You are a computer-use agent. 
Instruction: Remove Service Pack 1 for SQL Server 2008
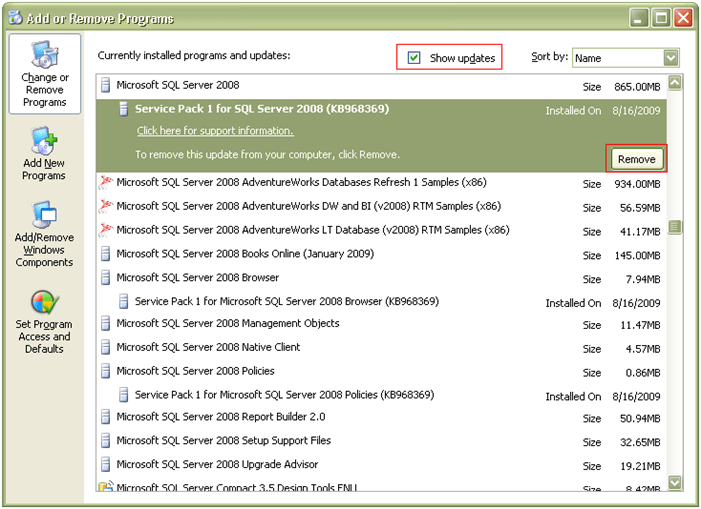[636, 159]
